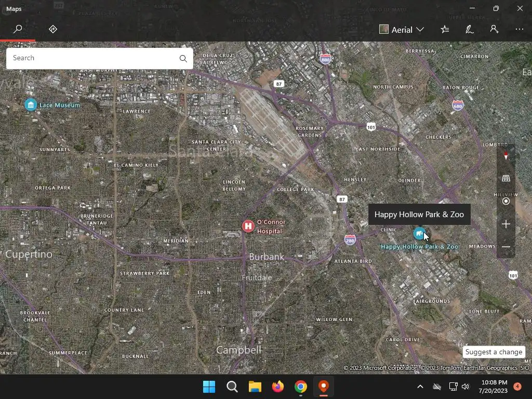The width and height of the screenshot is (532, 399).
Task: Open File Explorer from the taskbar
Action: click(x=255, y=387)
